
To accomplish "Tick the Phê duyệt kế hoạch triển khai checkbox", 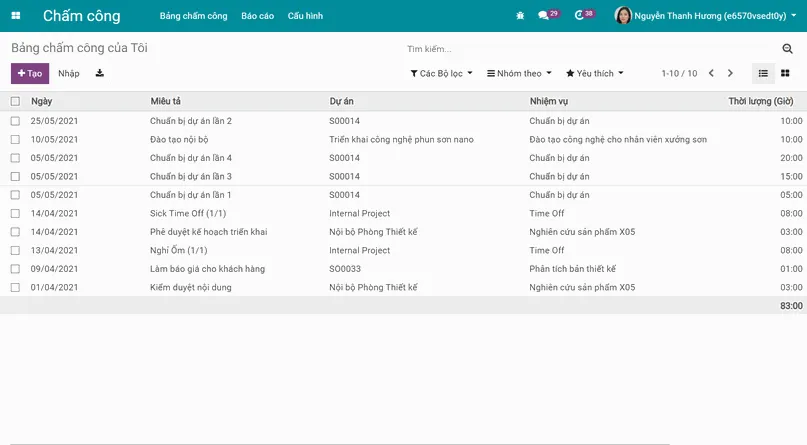I will pos(15,232).
